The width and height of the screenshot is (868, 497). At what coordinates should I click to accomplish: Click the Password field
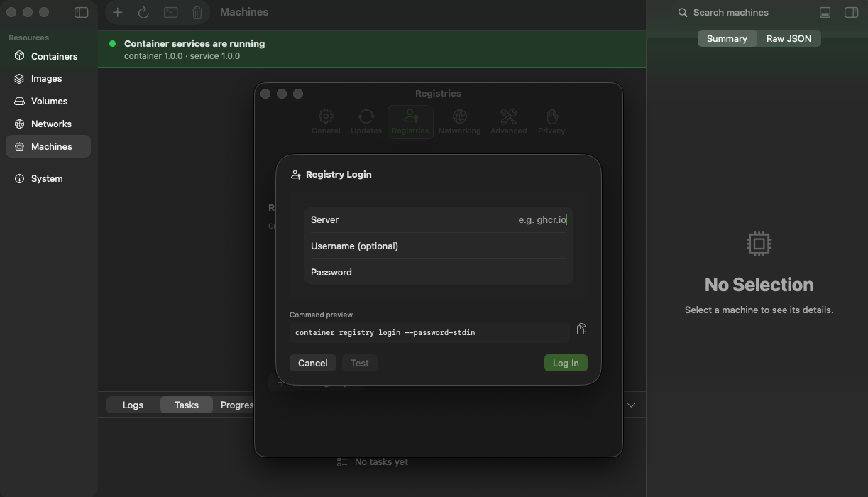pyautogui.click(x=439, y=272)
